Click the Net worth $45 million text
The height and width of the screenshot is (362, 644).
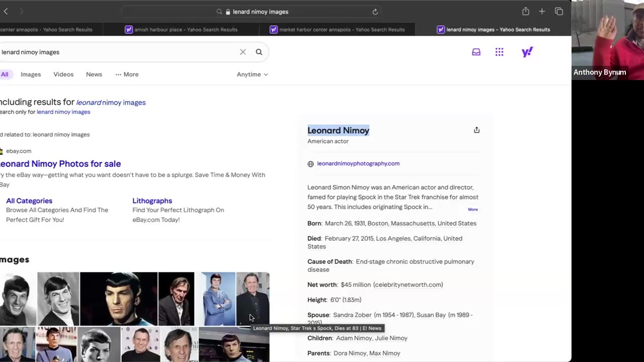(375, 285)
